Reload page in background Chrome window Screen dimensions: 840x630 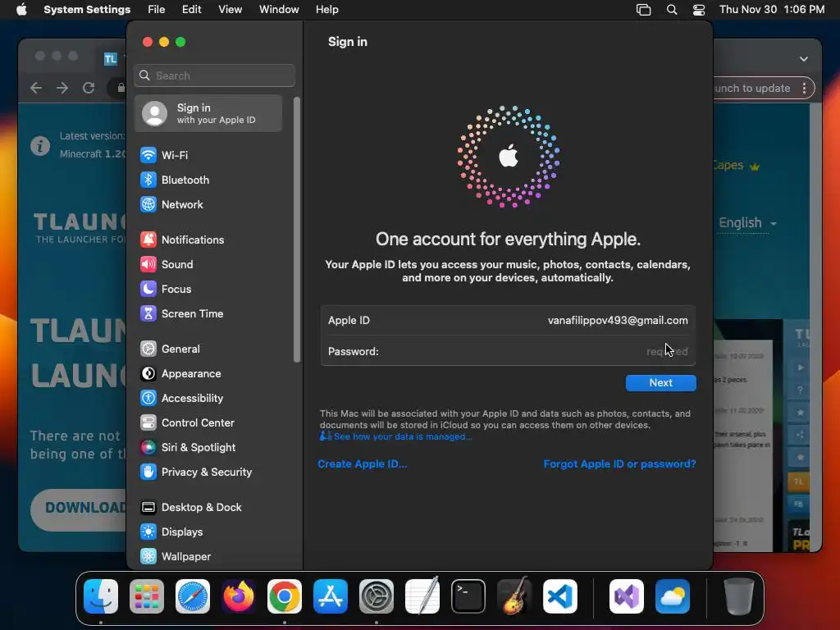pos(89,88)
